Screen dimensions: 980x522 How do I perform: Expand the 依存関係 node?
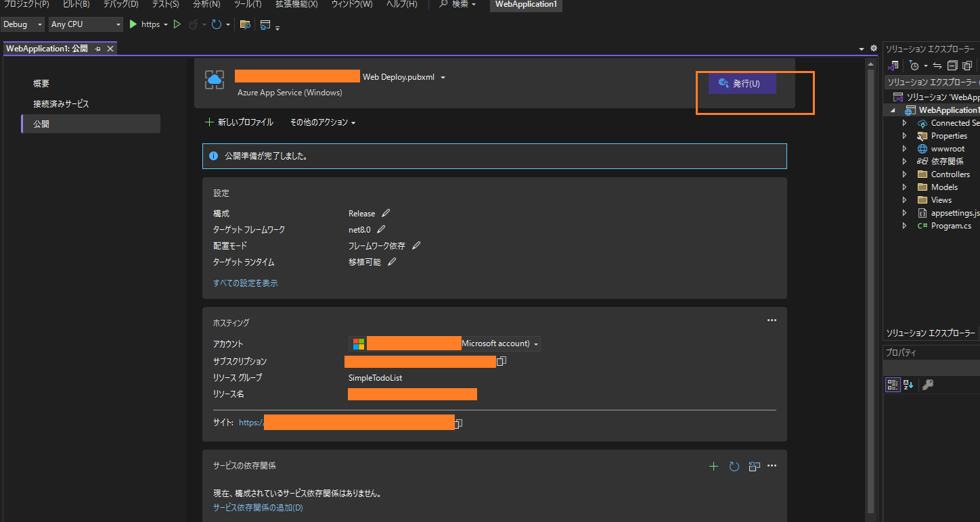point(904,162)
